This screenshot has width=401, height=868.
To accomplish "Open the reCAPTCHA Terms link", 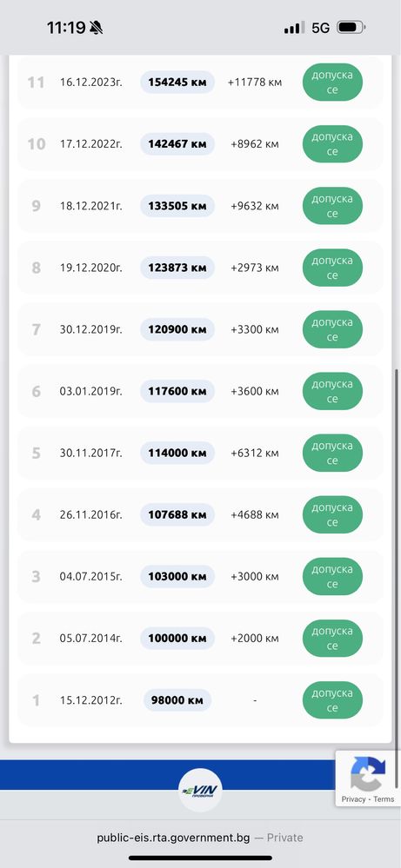I will [384, 799].
